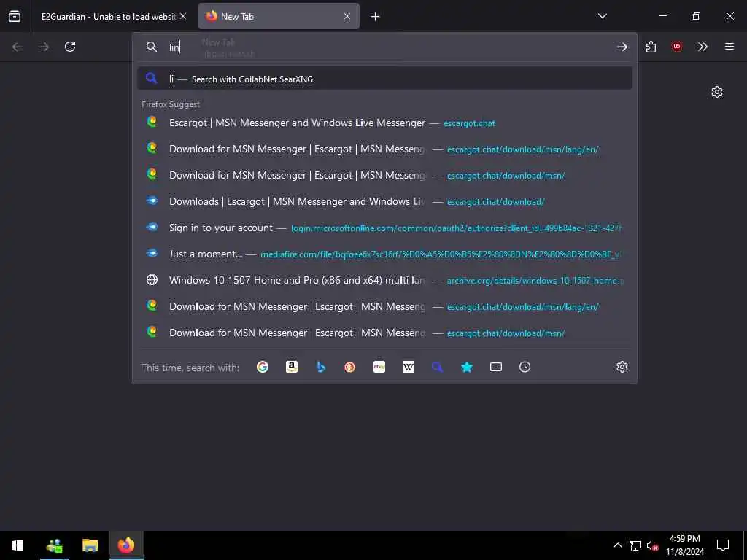747x560 pixels.
Task: Select Sign in to your account suggestion
Action: (384, 227)
